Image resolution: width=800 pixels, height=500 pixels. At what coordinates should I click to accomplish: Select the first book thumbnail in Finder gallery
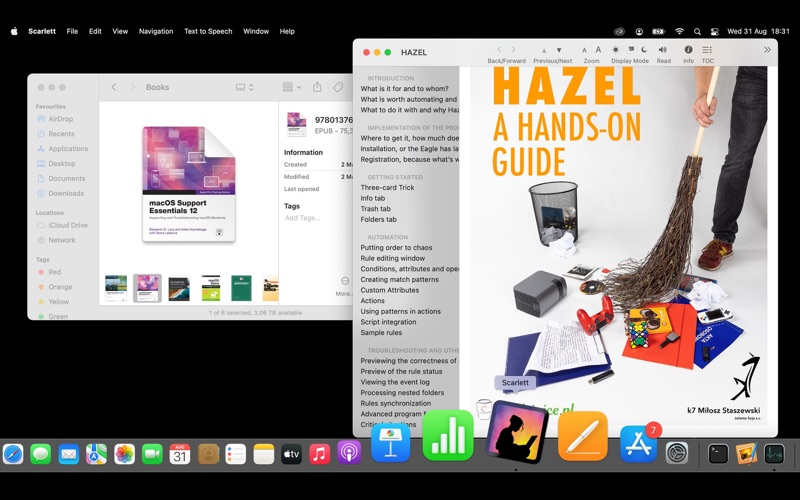pos(116,288)
